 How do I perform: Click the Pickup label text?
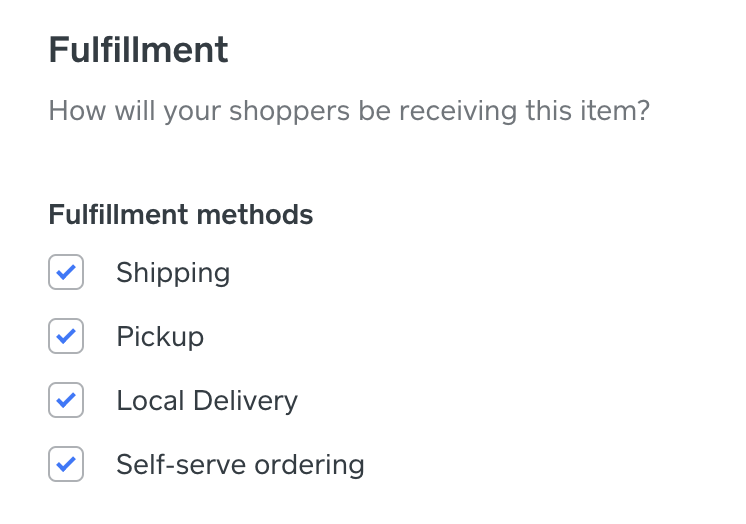pyautogui.click(x=160, y=337)
